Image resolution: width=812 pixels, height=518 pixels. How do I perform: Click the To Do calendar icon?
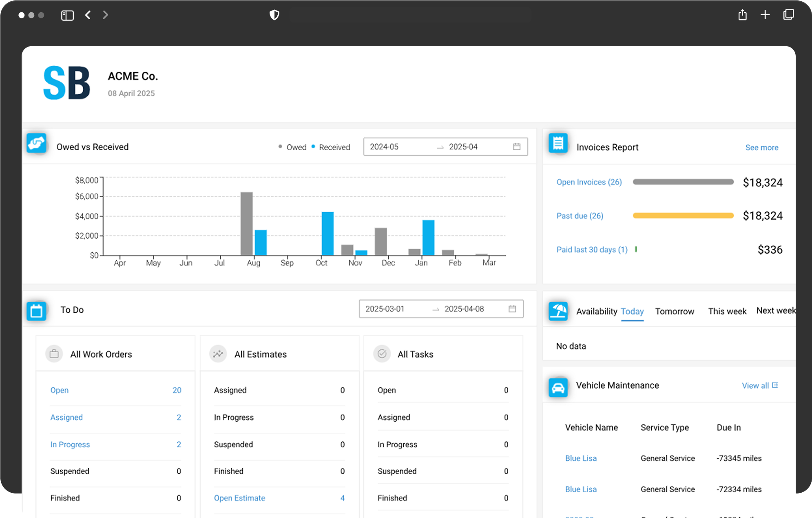(37, 311)
